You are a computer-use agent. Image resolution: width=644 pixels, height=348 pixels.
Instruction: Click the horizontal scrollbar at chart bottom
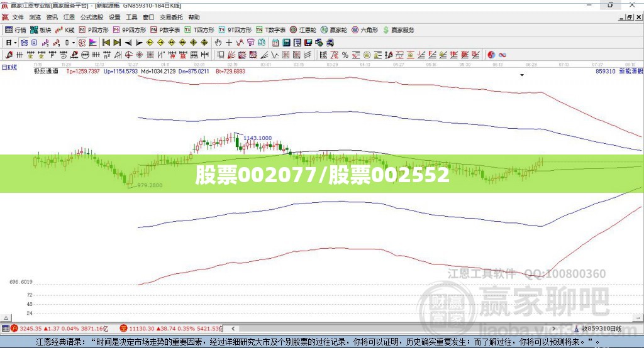(x=392, y=329)
